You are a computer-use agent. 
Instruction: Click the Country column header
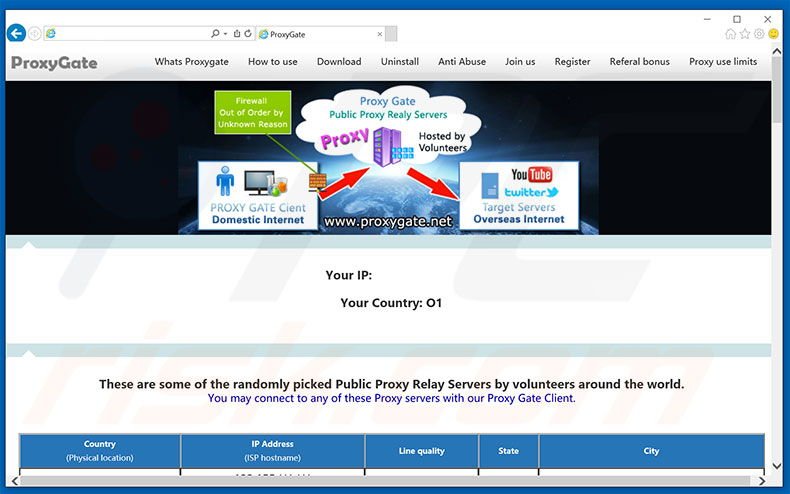[x=100, y=451]
